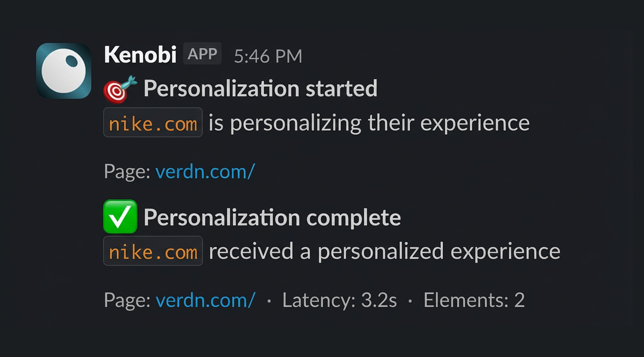The image size is (644, 357).
Task: Click "Page:" label under Personalization started
Action: point(127,172)
